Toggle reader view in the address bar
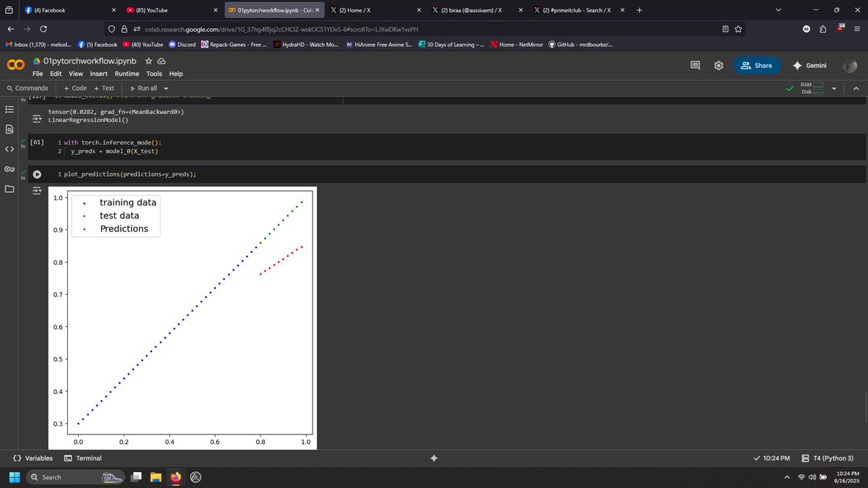The image size is (868, 488). coord(726,29)
